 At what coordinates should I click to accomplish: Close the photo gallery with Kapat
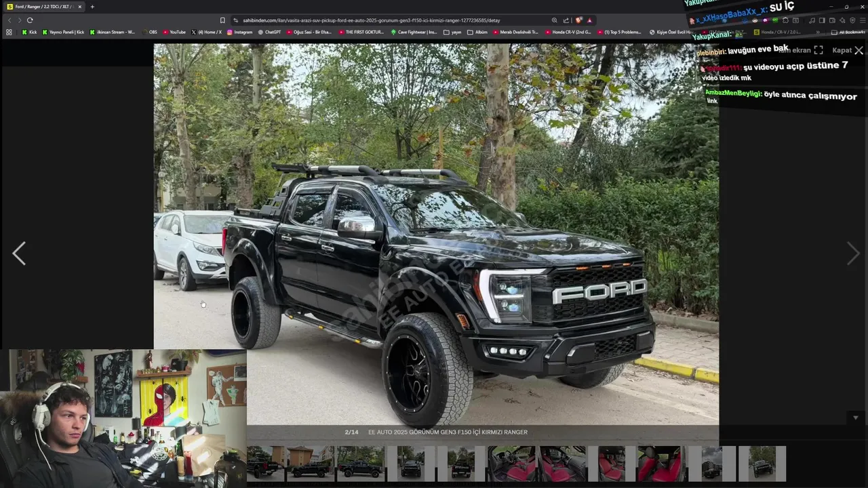(x=848, y=50)
